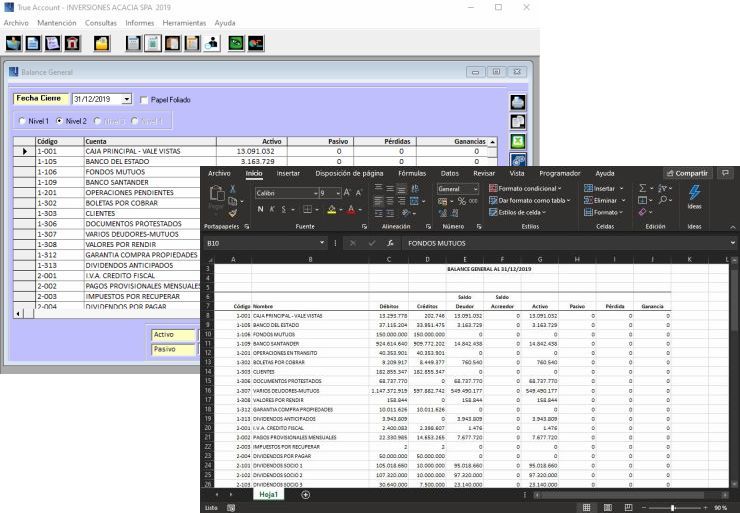Select the Nivel 1 radio button
Image resolution: width=740 pixels, height=513 pixels.
tap(22, 121)
